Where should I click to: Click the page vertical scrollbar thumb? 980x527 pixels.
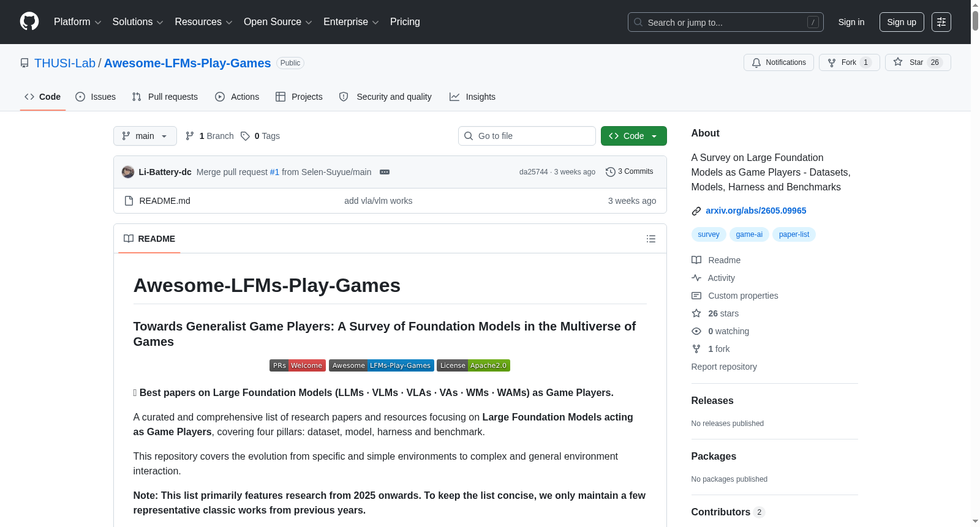pos(975,20)
